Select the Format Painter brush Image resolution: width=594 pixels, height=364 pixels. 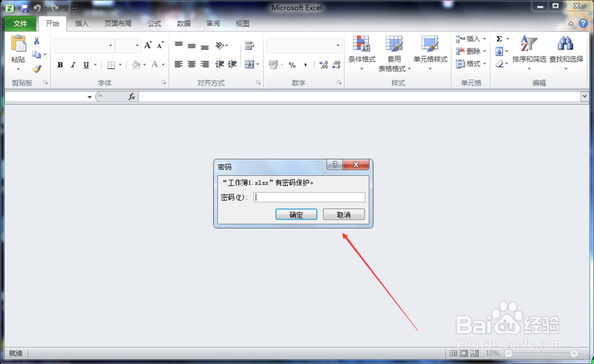click(x=37, y=69)
